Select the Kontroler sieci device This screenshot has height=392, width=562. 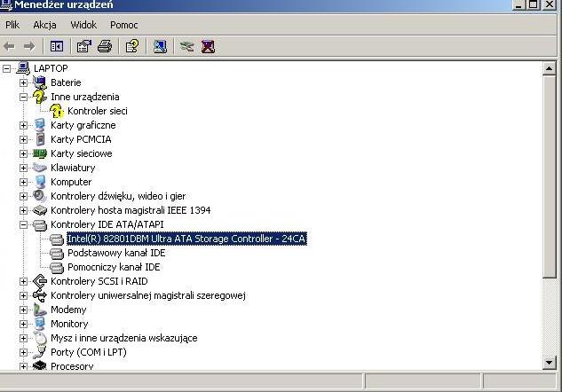coord(98,111)
